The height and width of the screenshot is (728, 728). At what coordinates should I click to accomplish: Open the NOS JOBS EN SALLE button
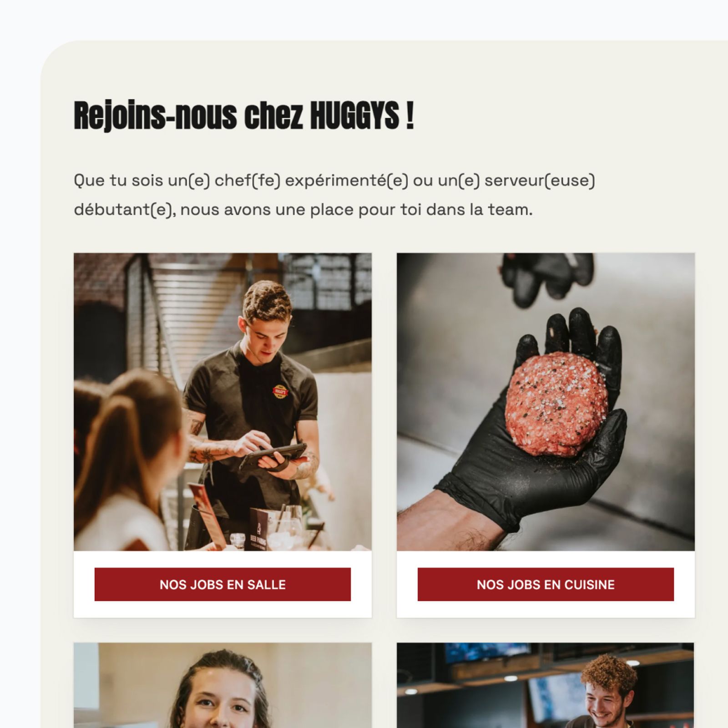tap(222, 584)
